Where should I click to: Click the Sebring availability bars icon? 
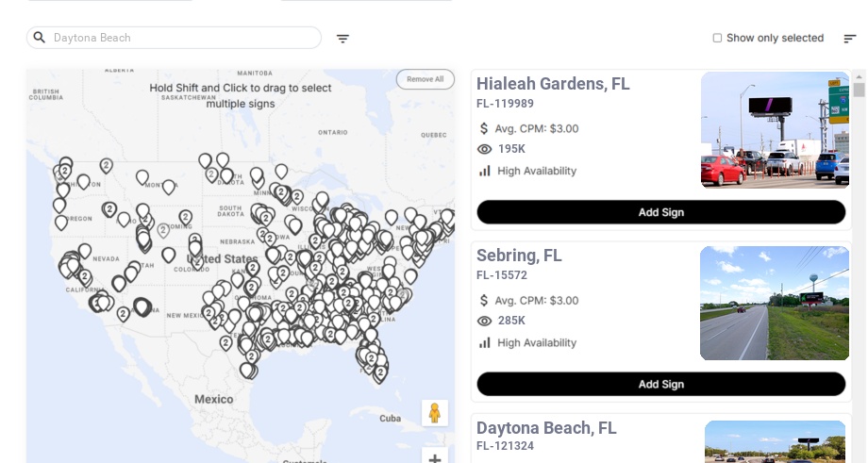point(485,342)
